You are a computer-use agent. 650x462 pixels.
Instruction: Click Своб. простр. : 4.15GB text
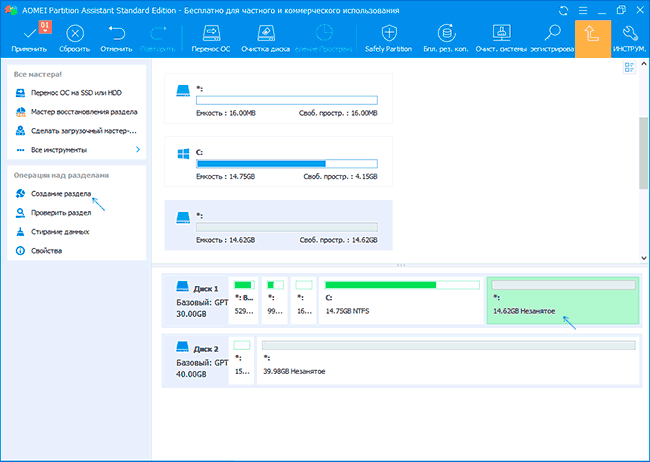pyautogui.click(x=340, y=177)
